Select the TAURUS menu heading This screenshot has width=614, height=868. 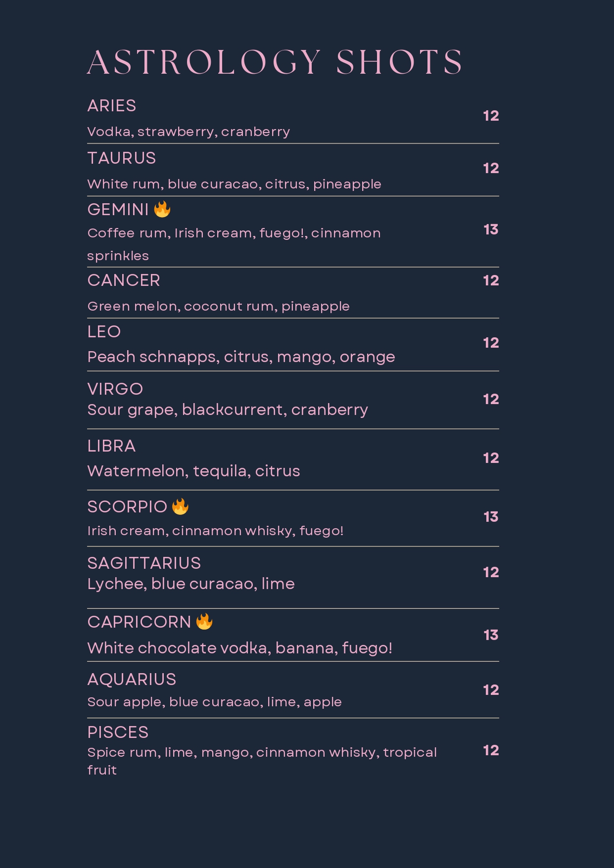(x=122, y=158)
